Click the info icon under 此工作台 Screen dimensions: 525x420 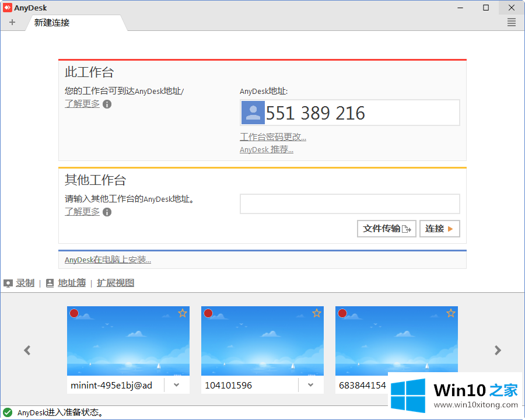107,104
